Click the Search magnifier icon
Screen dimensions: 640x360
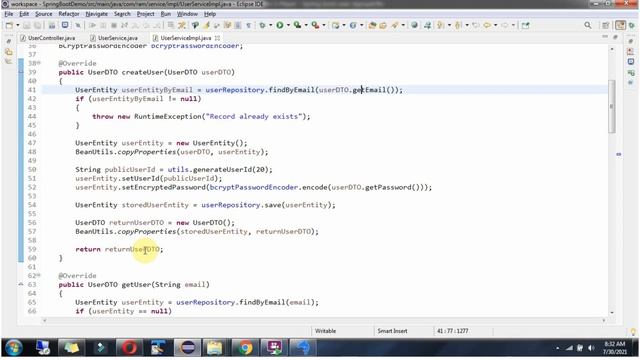pyautogui.click(x=588, y=25)
